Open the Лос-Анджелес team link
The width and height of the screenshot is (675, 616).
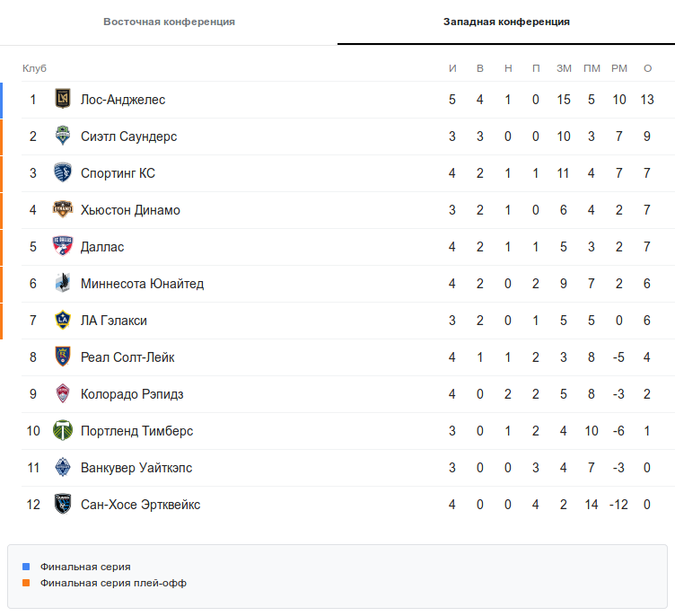(123, 100)
